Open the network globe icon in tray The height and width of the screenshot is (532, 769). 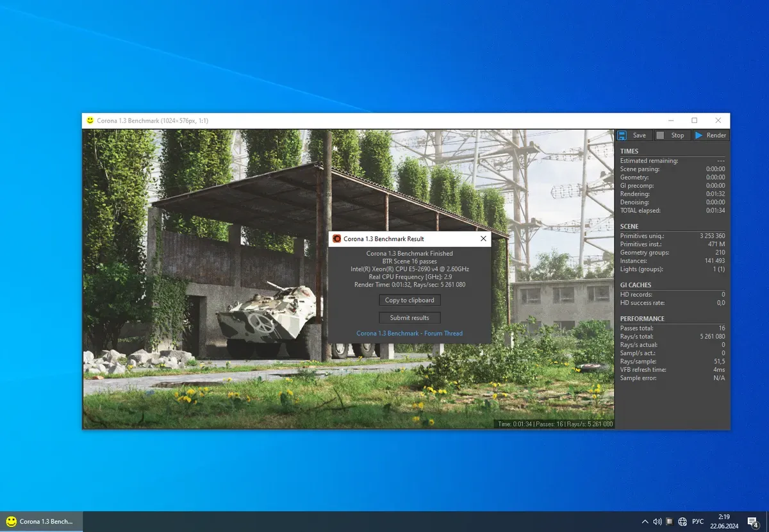(x=682, y=522)
